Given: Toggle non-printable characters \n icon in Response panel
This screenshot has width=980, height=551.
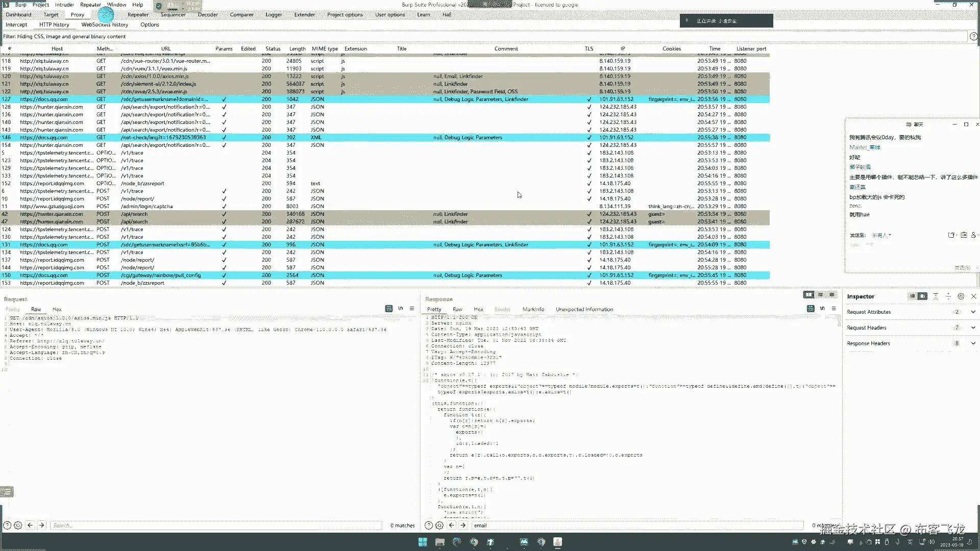Looking at the screenshot, I should tap(822, 309).
